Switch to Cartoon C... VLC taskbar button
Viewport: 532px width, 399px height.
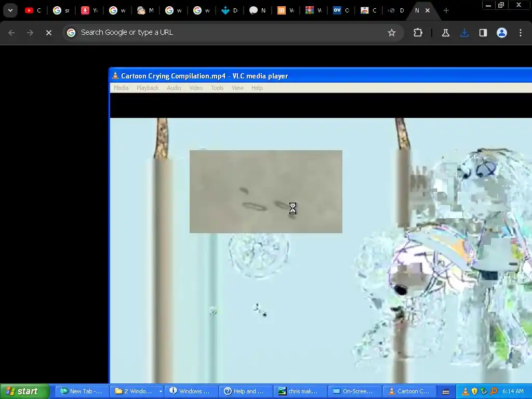(x=409, y=391)
